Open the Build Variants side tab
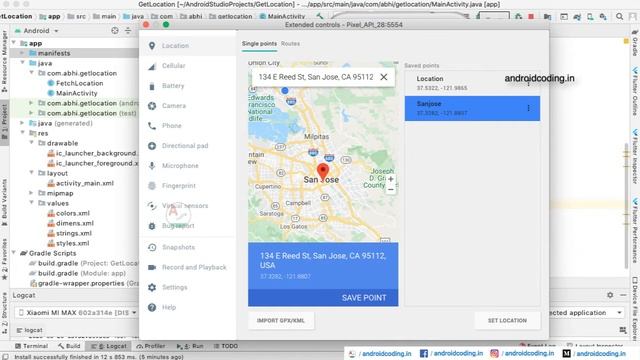Viewport: 640px width, 360px height. point(4,202)
